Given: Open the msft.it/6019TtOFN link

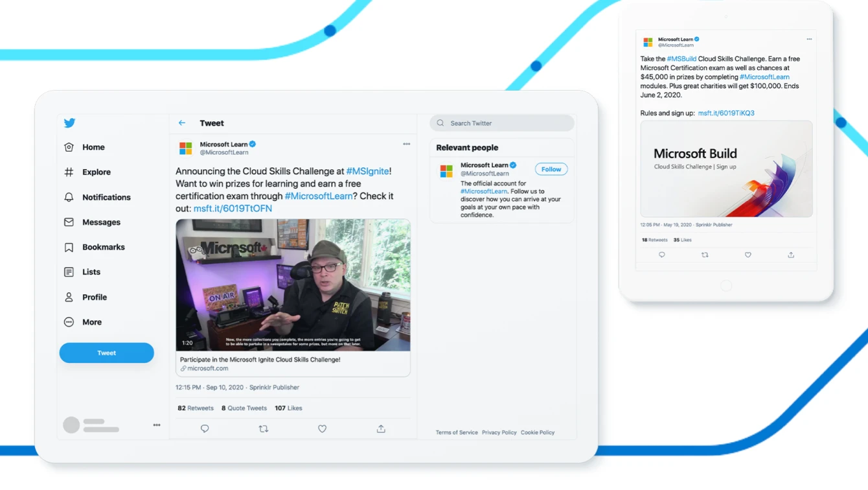Looking at the screenshot, I should click(x=233, y=208).
